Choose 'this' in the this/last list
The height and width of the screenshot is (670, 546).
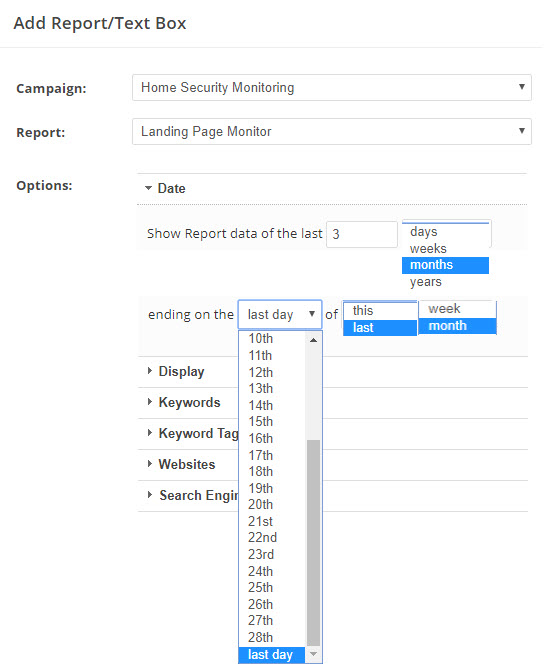(380, 311)
